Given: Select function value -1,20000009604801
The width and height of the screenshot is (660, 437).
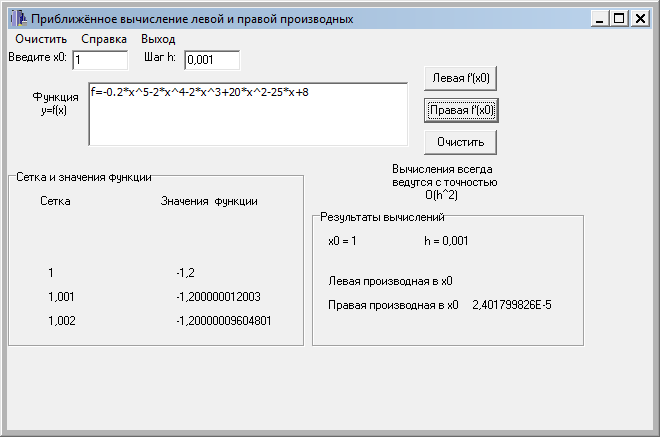Looking at the screenshot, I should (x=224, y=321).
